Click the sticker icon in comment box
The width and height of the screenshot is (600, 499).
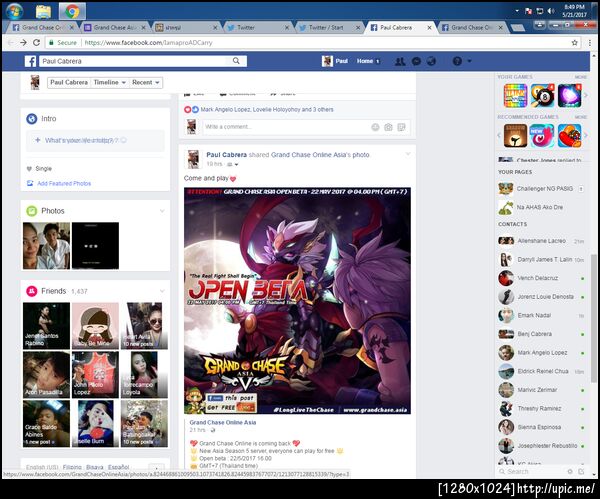401,127
